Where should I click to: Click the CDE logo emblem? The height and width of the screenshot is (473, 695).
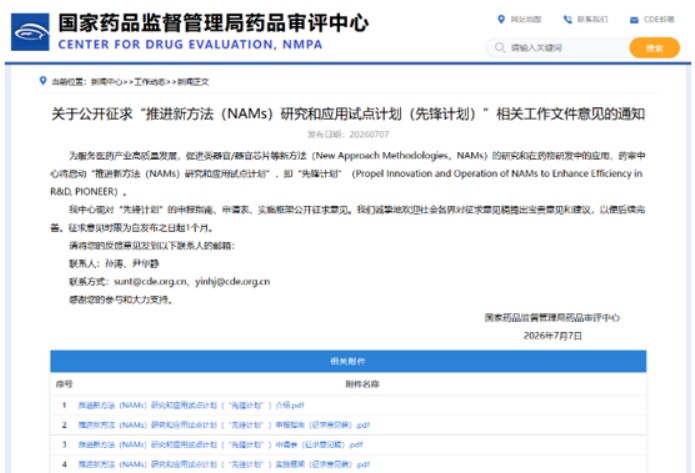tap(30, 32)
